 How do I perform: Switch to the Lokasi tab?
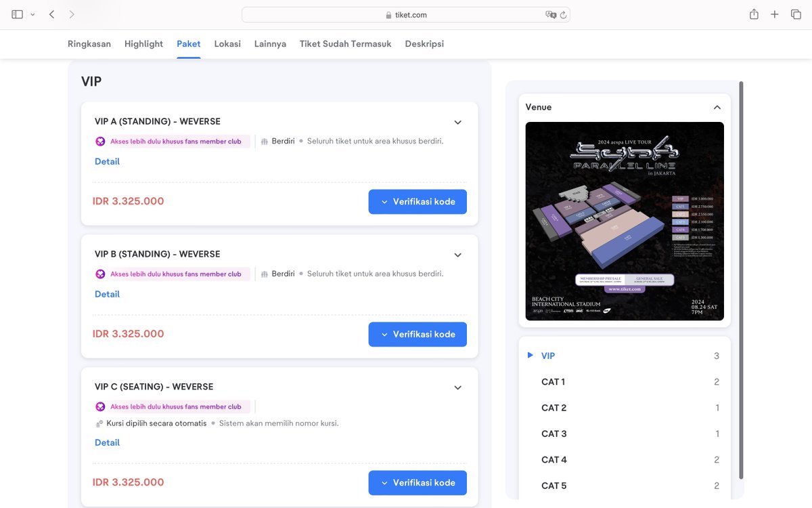click(227, 44)
